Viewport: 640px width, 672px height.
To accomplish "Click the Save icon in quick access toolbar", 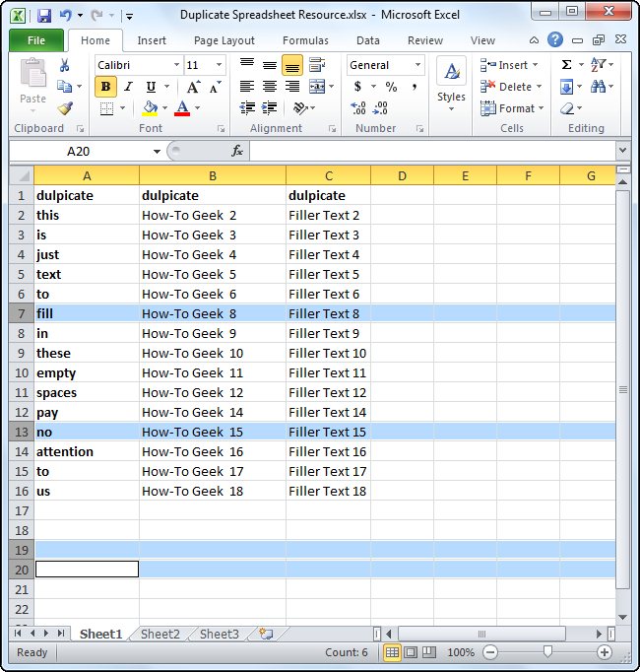I will [x=43, y=16].
